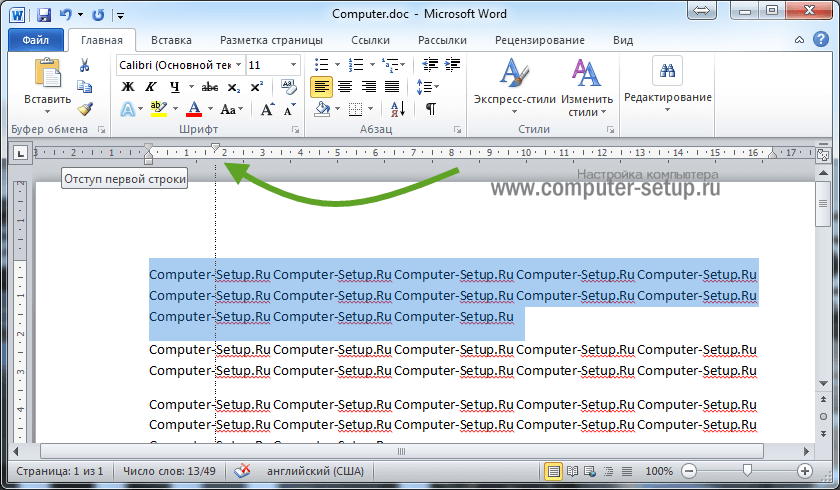This screenshot has width=840, height=490.
Task: Select the Format Painter brush
Action: (85, 109)
